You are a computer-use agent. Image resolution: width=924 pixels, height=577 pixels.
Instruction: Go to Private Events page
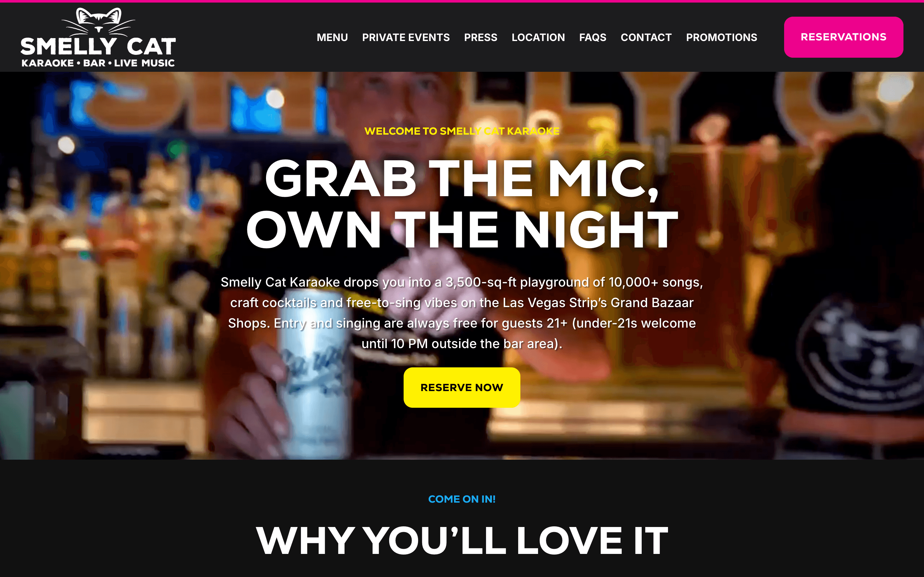coord(406,38)
